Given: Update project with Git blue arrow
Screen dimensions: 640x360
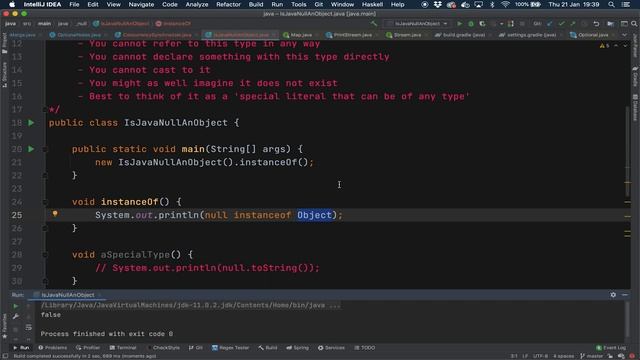Looking at the screenshot, I should (549, 24).
